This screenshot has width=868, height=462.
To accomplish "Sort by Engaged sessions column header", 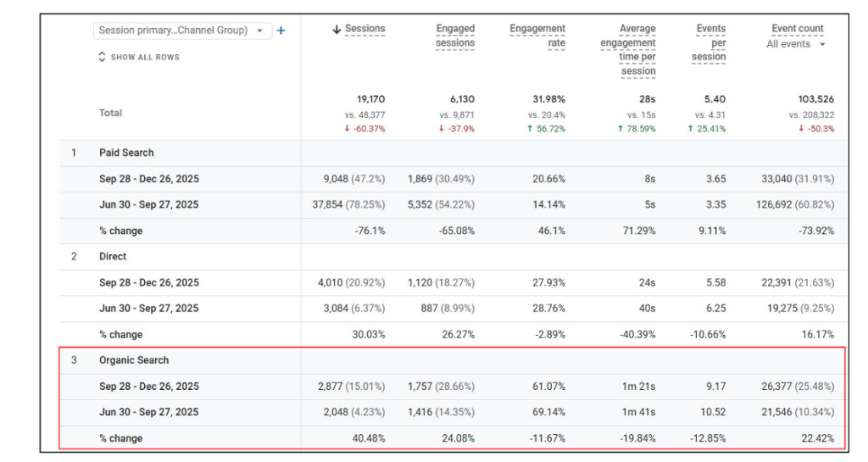I will 455,36.
